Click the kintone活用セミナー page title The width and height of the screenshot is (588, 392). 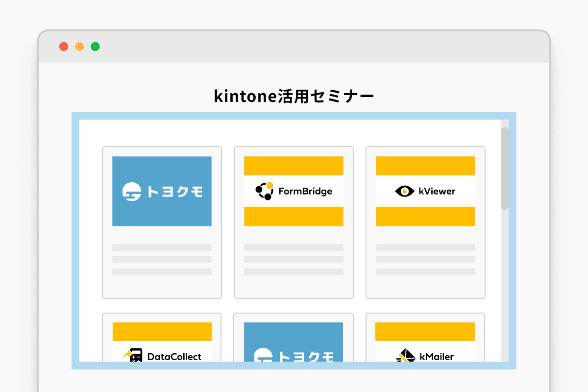(294, 96)
